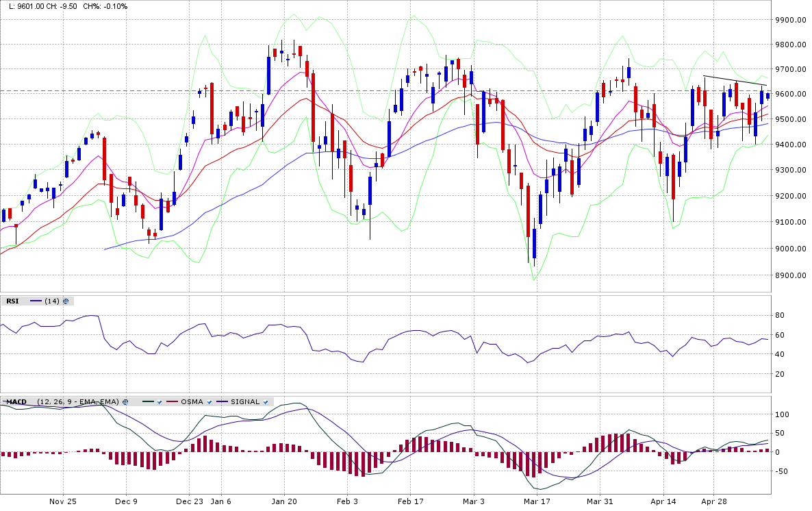This screenshot has height=511, width=812.
Task: Open MACD indicator settings icon
Action: point(125,402)
